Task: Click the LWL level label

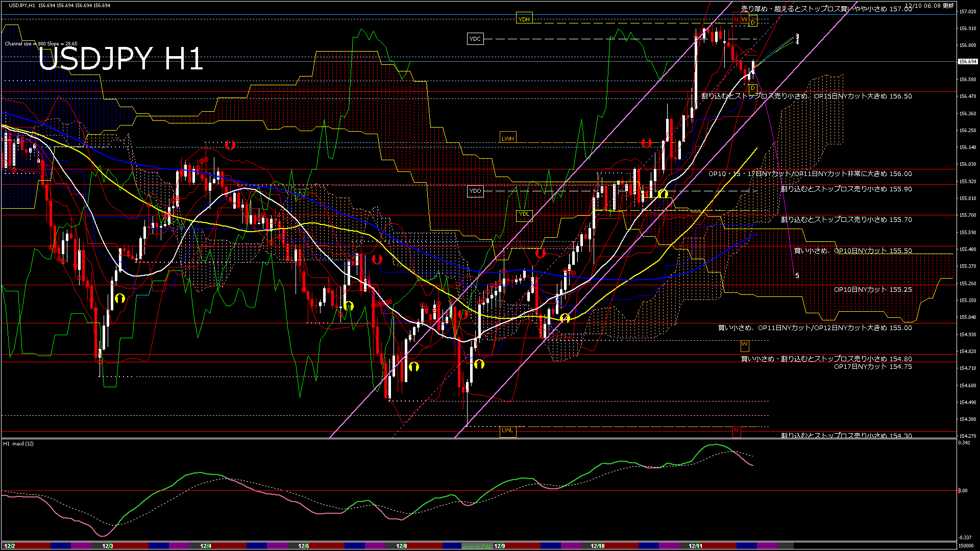Action: (x=508, y=431)
